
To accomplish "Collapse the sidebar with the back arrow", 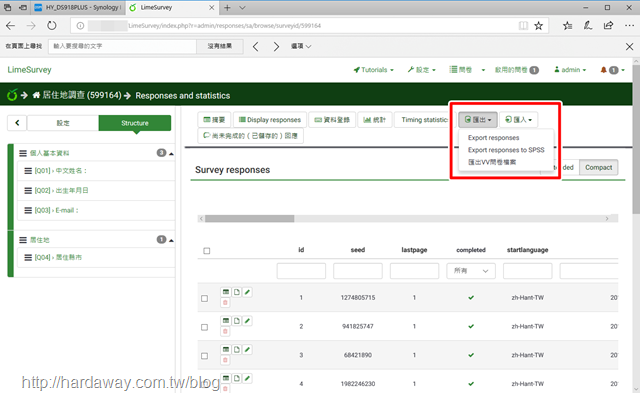I will (x=17, y=123).
